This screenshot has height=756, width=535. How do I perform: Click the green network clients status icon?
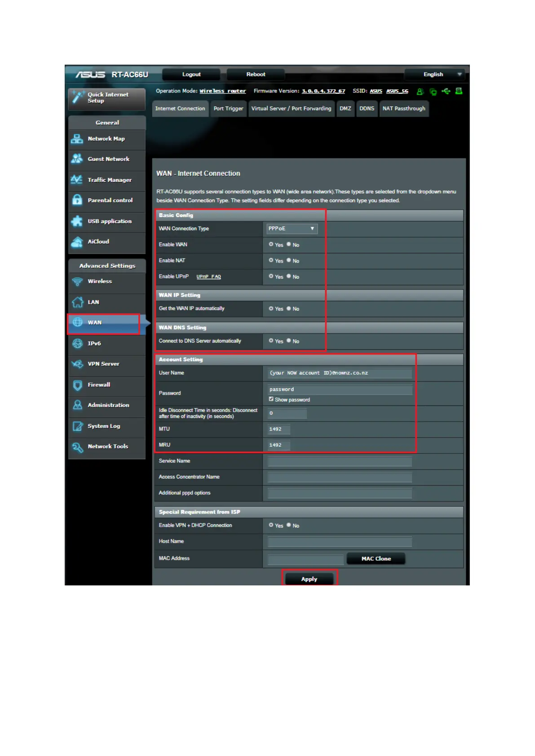433,92
